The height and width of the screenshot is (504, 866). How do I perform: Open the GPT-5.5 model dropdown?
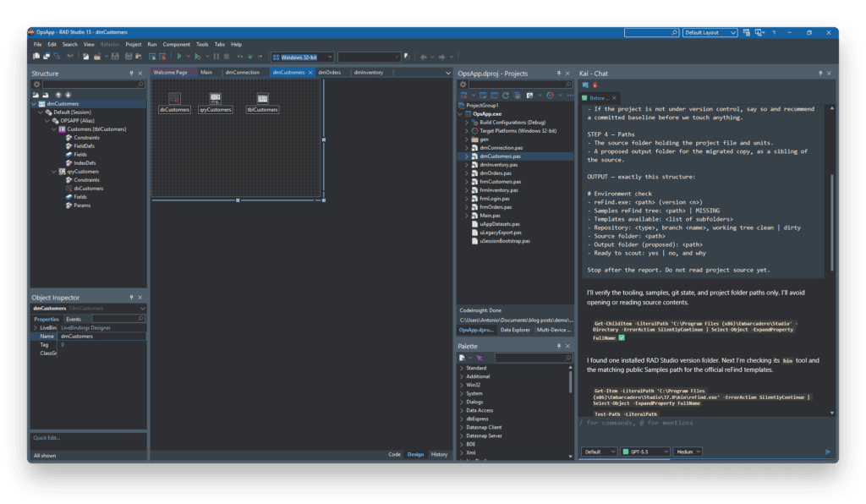[645, 452]
